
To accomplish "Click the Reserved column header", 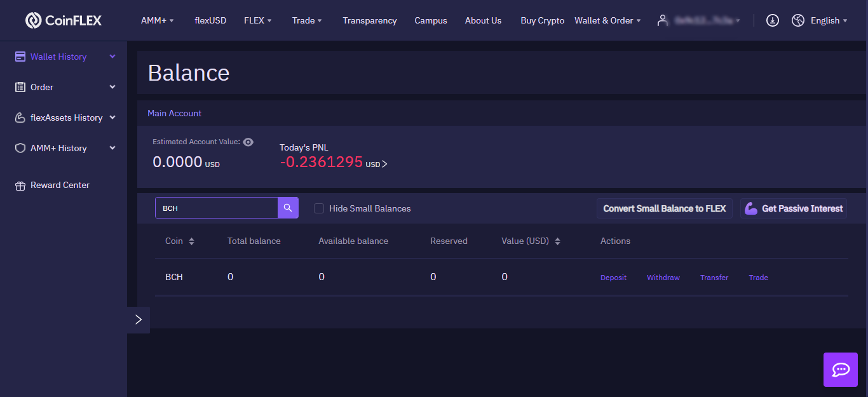I will point(449,241).
